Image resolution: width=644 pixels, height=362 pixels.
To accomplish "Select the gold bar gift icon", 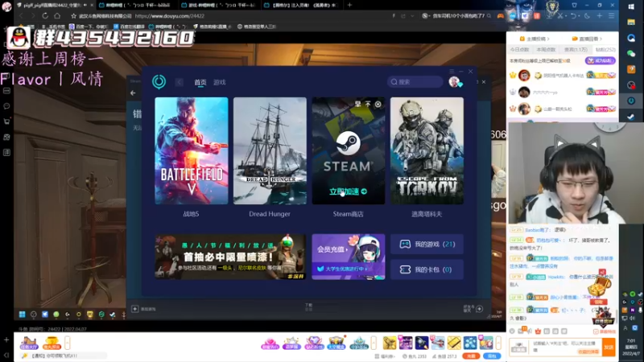I will pyautogui.click(x=454, y=343).
